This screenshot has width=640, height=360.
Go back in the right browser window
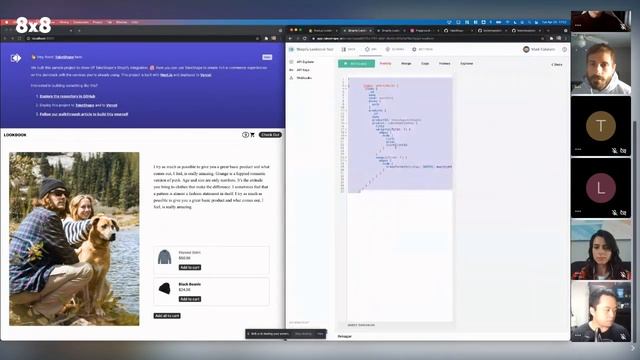pos(291,38)
